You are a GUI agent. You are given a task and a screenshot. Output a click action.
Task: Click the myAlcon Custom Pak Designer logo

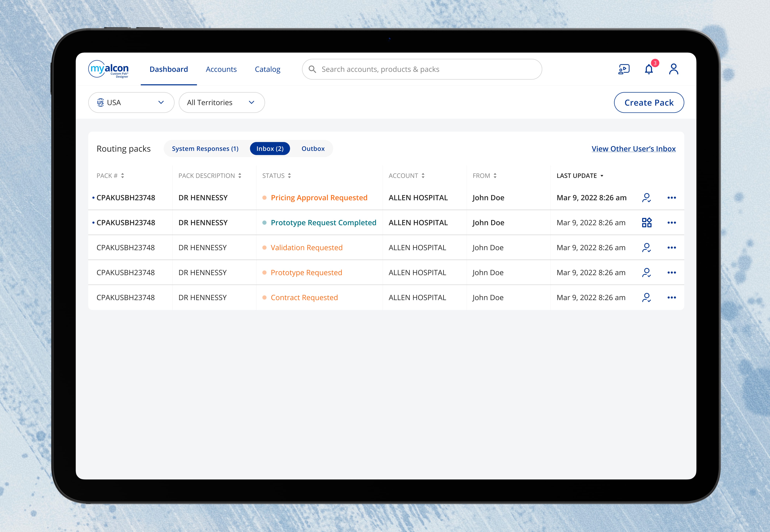tap(108, 69)
